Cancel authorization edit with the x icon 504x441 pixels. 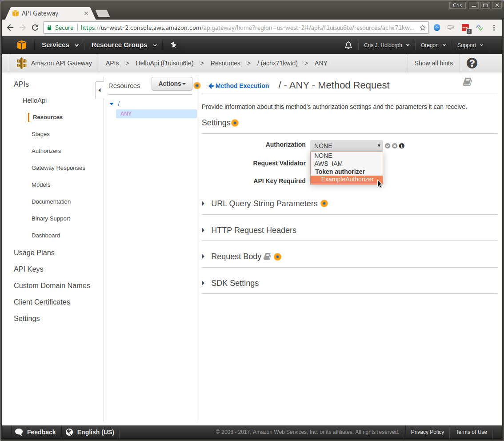394,146
